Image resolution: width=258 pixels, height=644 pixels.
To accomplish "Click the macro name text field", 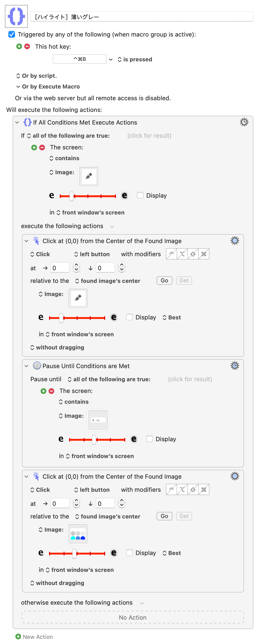I will tap(141, 17).
